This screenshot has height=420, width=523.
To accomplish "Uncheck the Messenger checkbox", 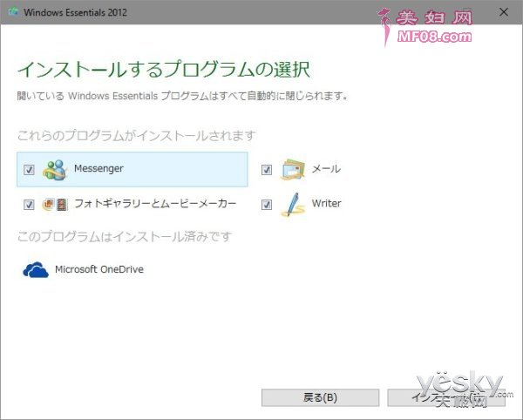I will [x=29, y=170].
